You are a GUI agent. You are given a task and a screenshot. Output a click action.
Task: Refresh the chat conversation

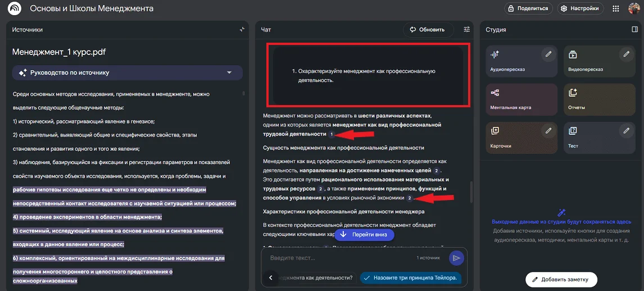pyautogui.click(x=428, y=30)
